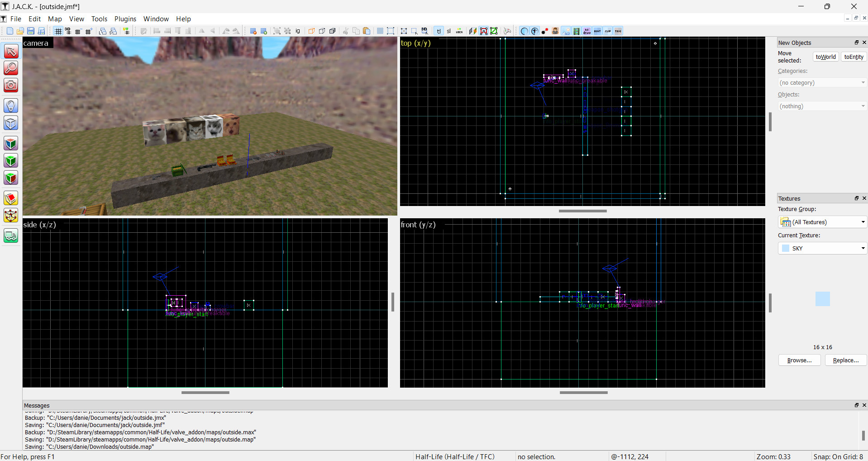Open the Plugins menu
This screenshot has width=868, height=461.
(125, 19)
